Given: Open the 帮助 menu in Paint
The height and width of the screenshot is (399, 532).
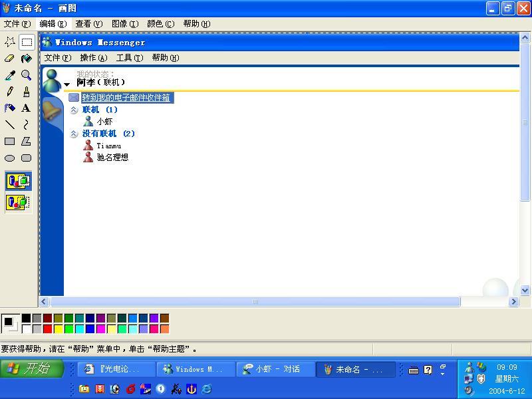Looking at the screenshot, I should pos(197,24).
